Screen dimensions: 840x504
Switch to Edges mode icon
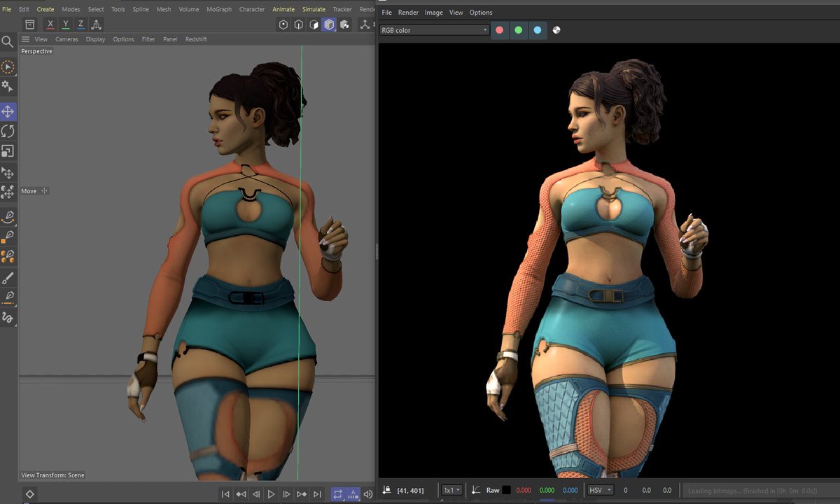pos(299,24)
